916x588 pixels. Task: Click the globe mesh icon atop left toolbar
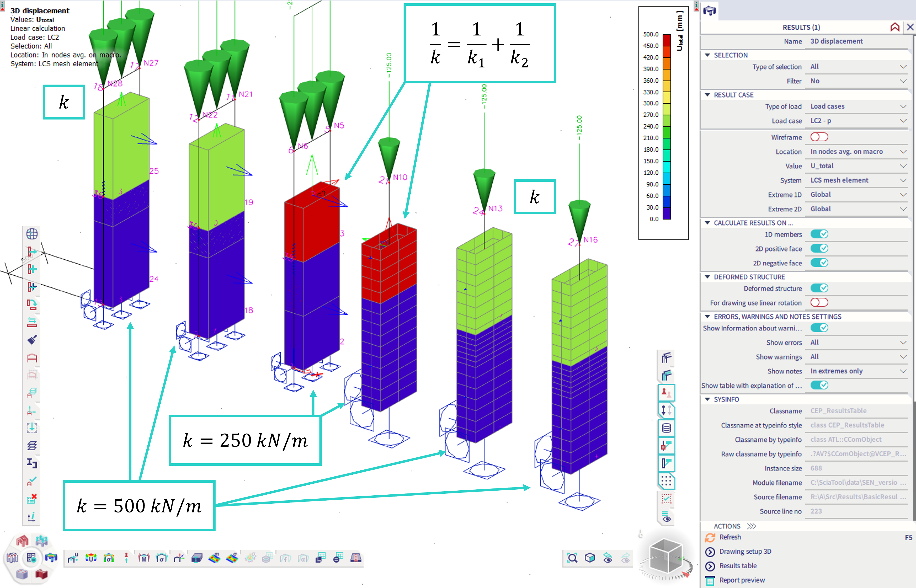point(32,234)
